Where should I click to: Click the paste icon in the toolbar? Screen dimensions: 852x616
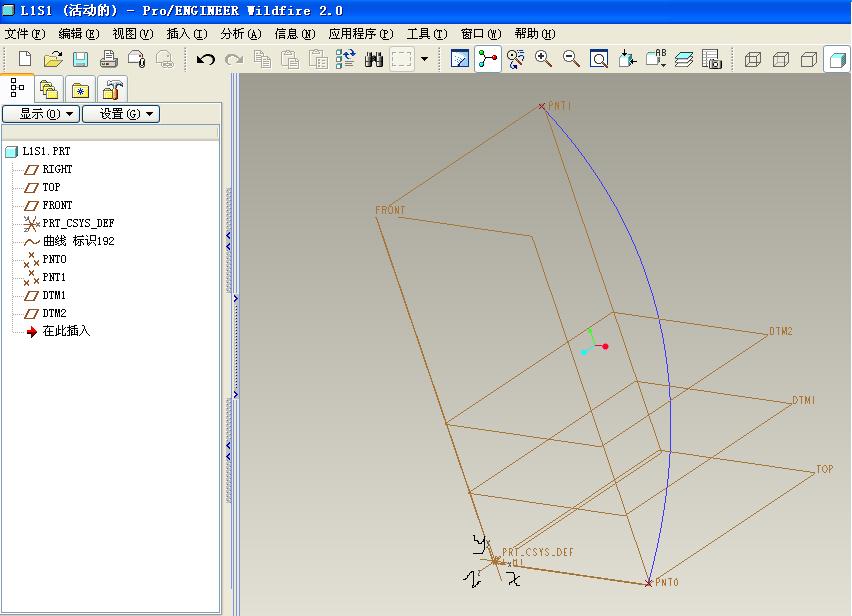290,59
